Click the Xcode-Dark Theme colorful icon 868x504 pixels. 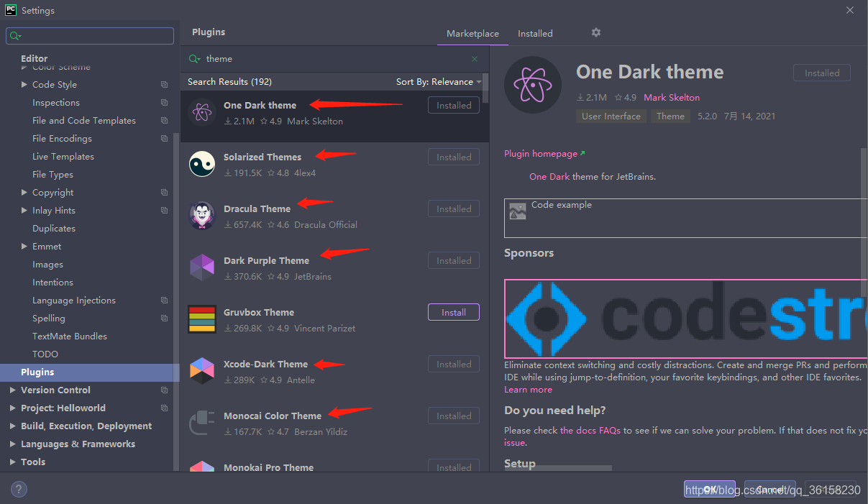(202, 372)
